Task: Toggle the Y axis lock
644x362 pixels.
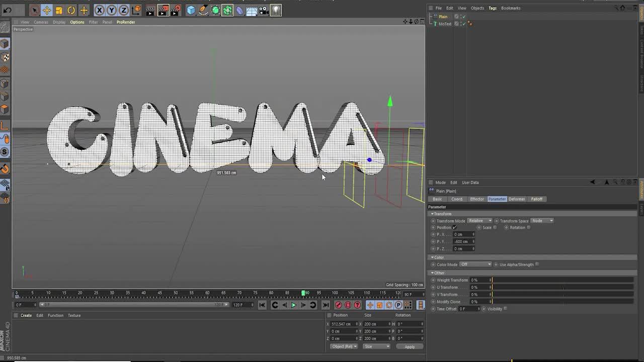Action: pyautogui.click(x=112, y=10)
